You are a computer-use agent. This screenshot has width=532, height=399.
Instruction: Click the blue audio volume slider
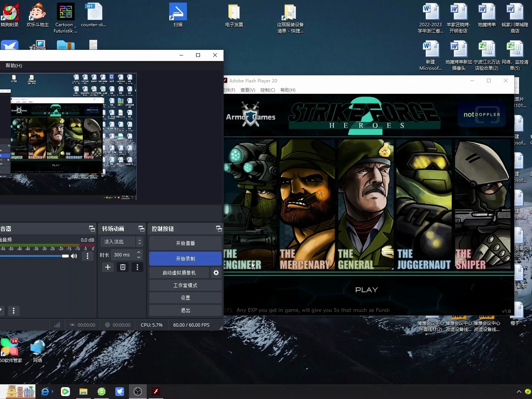(34, 256)
